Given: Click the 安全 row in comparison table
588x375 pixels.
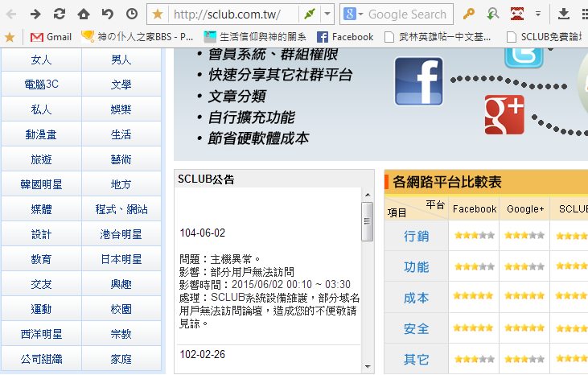Looking at the screenshot, I should click(x=416, y=328).
